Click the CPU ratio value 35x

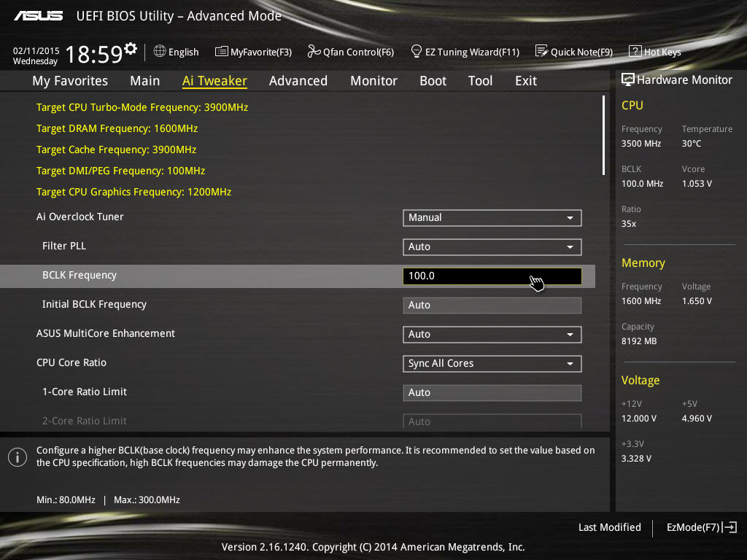[628, 223]
